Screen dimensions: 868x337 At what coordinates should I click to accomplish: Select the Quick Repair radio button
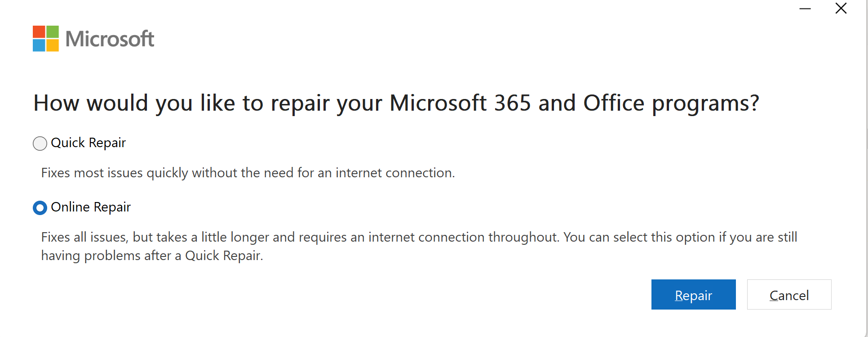point(40,144)
